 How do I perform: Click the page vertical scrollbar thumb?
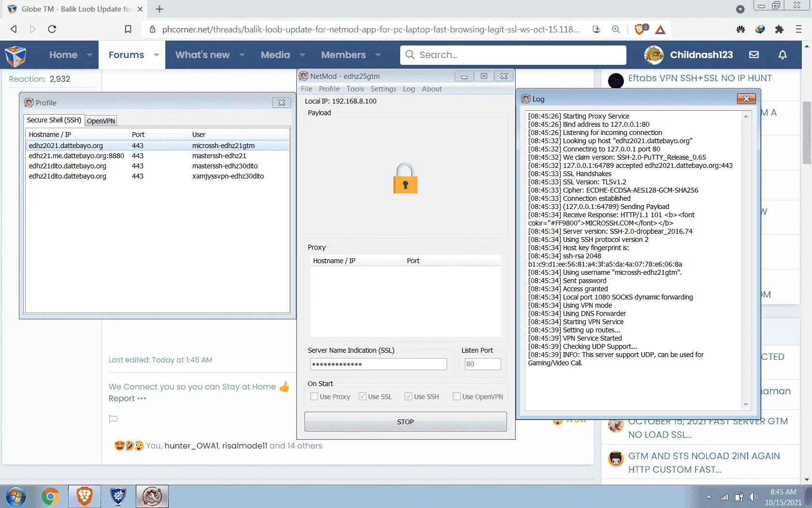pos(807,133)
